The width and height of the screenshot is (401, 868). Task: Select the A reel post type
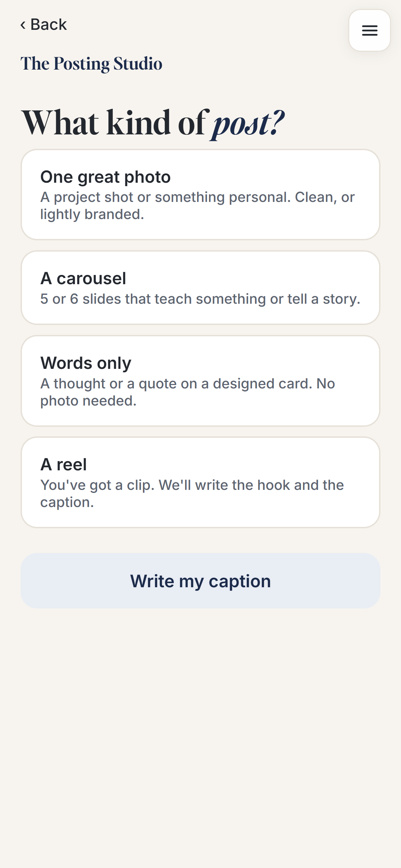[x=200, y=482]
